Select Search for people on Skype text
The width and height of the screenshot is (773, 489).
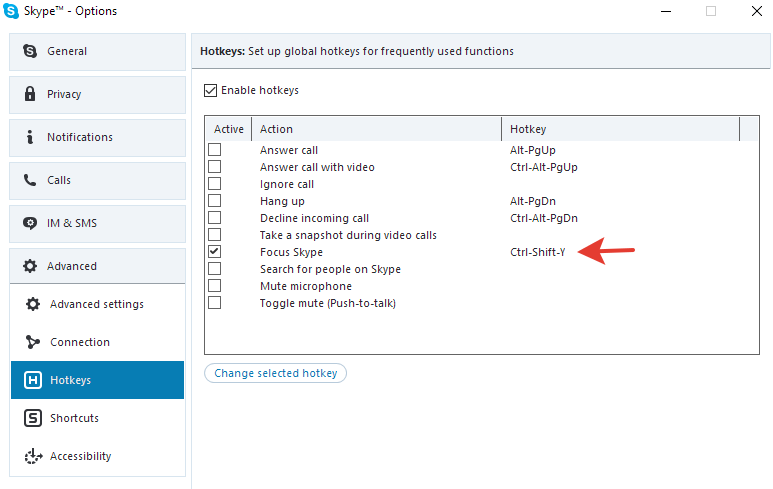[330, 269]
